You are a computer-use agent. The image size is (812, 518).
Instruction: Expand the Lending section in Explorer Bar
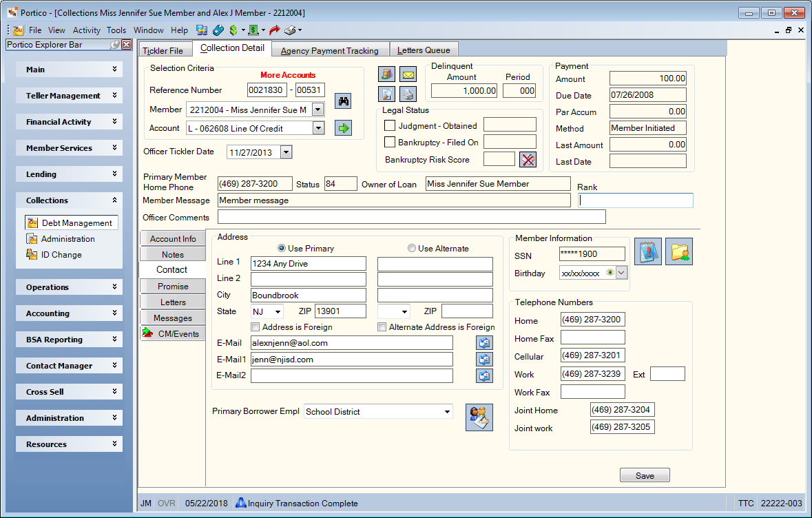pos(70,174)
